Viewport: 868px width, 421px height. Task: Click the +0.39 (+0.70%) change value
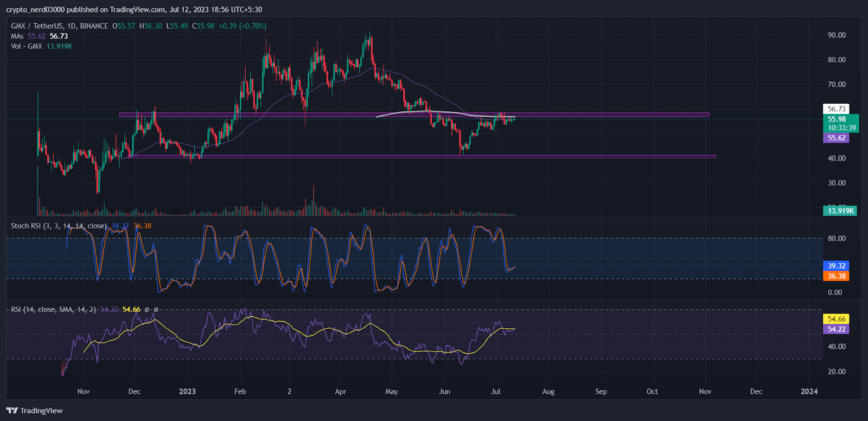[242, 26]
